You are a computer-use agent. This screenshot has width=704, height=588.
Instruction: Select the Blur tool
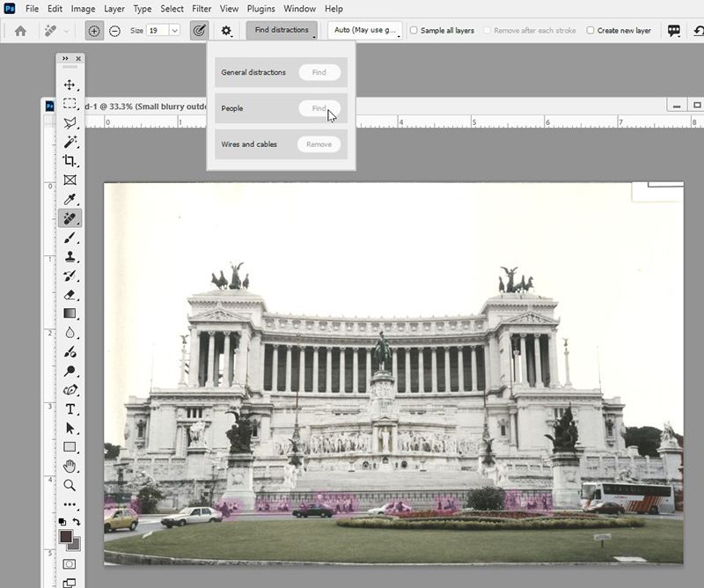70,333
